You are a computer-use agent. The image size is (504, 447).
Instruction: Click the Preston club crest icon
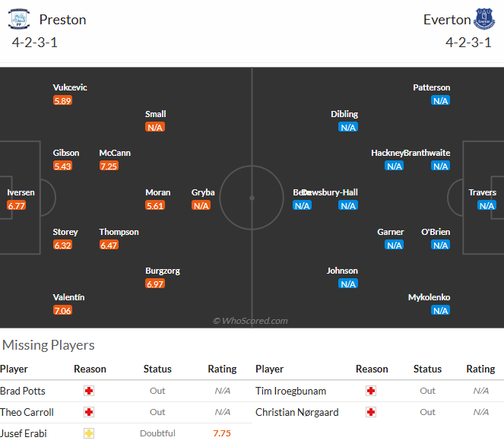pos(19,19)
